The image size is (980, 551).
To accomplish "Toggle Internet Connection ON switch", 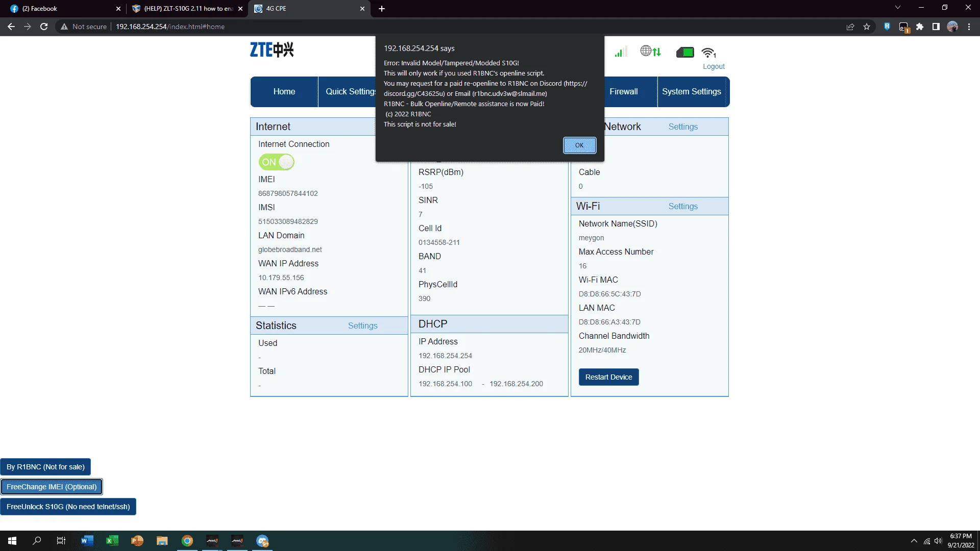I will [276, 162].
